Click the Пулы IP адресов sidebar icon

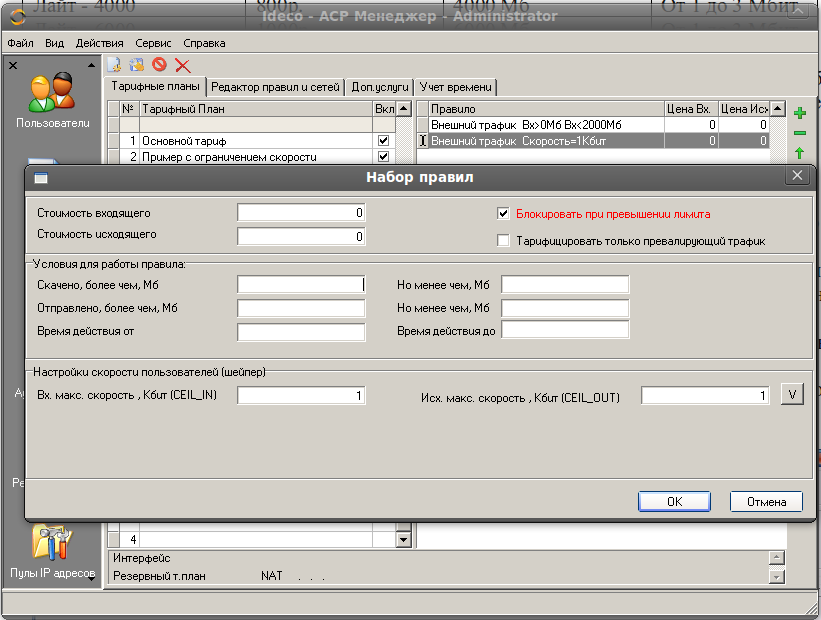point(52,547)
